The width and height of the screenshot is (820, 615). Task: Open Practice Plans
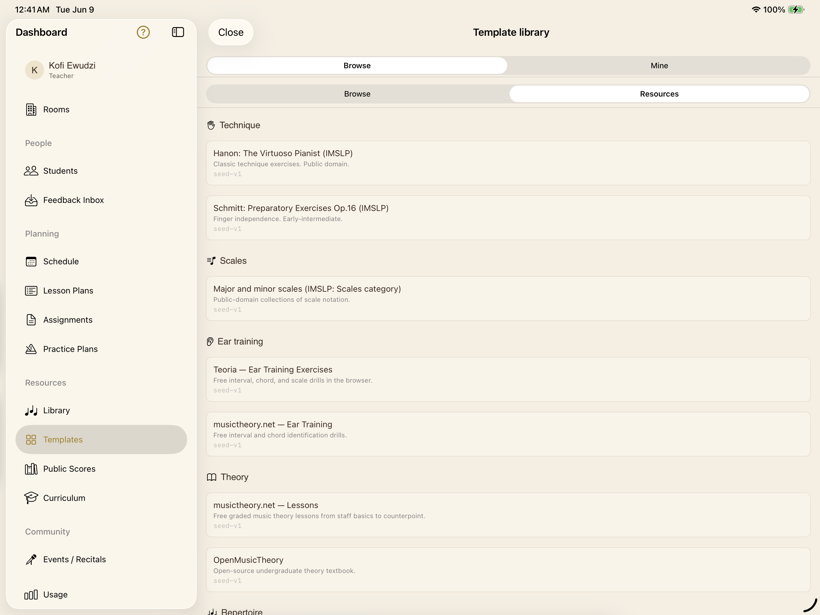click(101, 349)
